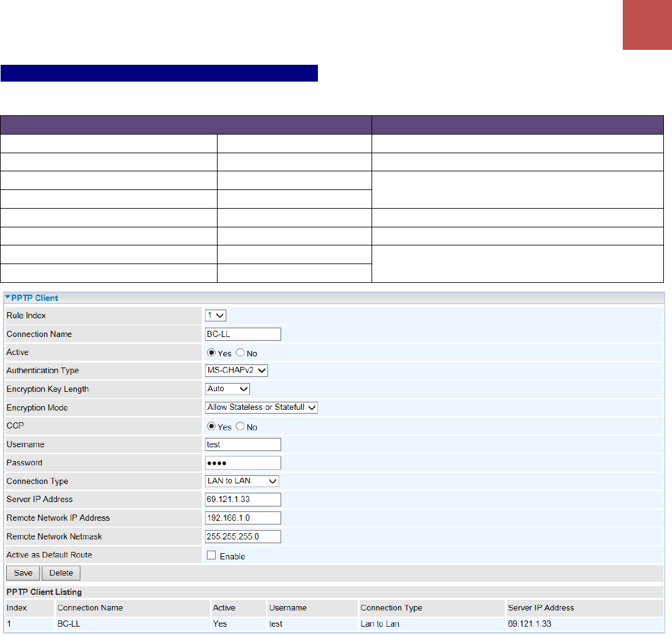This screenshot has width=672, height=636.
Task: Click the Authentication Type label
Action: (x=42, y=371)
